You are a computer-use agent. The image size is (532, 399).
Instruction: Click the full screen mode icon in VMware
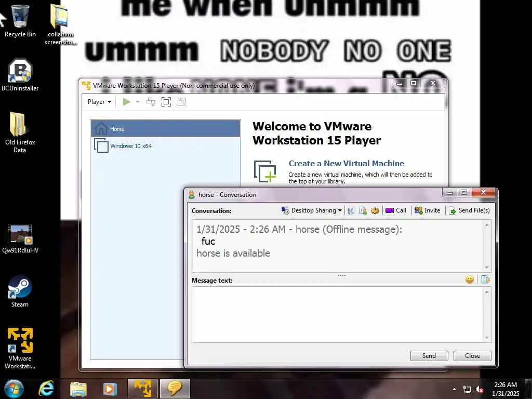point(166,102)
